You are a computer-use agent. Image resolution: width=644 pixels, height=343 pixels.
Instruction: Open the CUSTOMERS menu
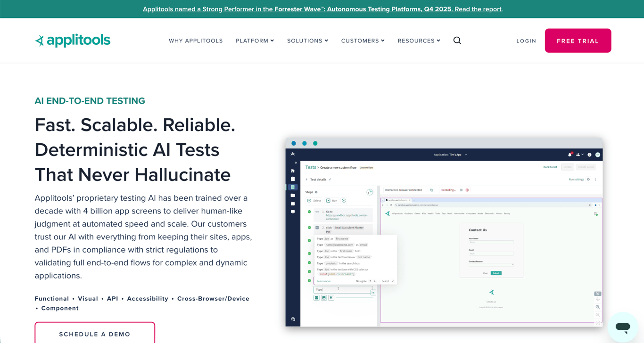pos(363,41)
